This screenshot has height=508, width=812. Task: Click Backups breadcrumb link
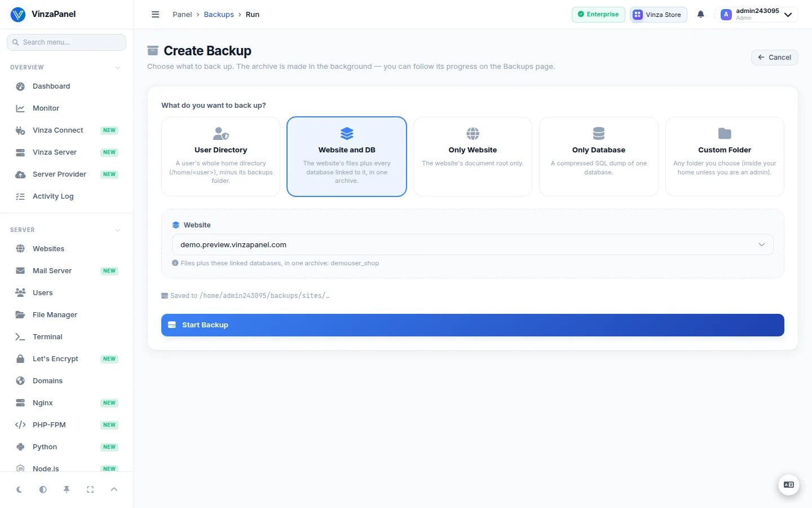(x=219, y=15)
